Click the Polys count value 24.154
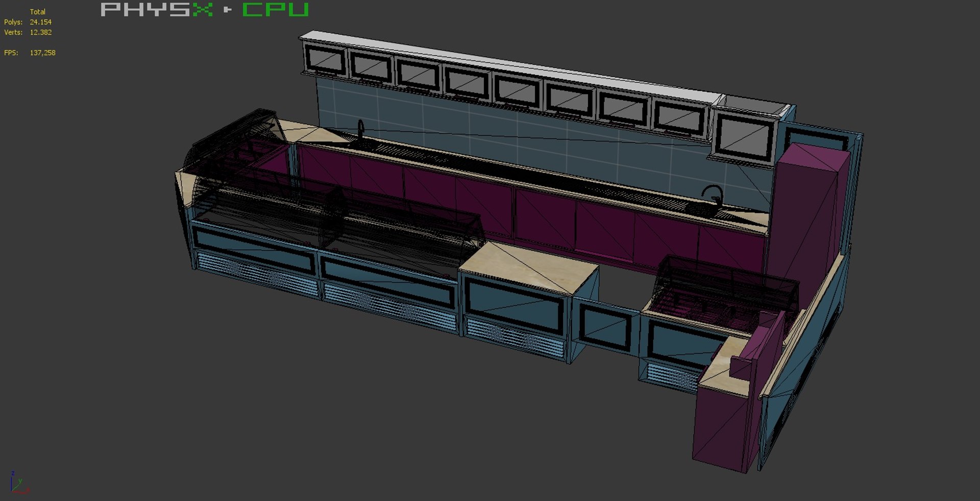The image size is (980, 501). (40, 22)
